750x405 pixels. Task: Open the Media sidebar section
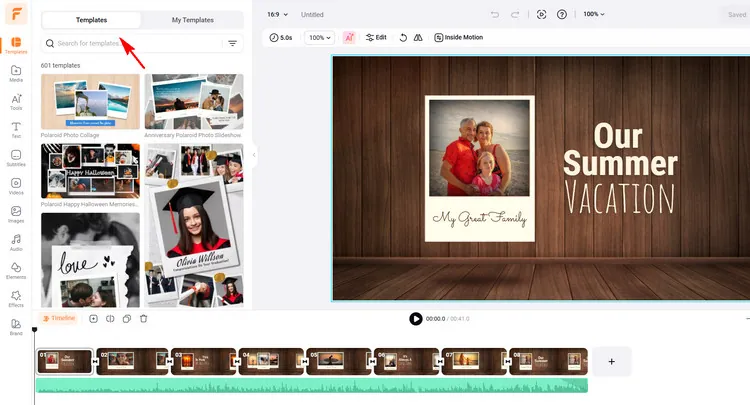(x=16, y=74)
